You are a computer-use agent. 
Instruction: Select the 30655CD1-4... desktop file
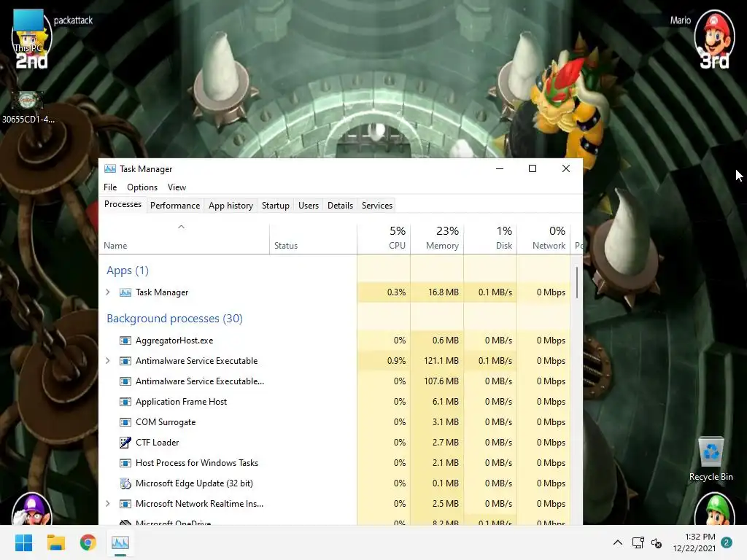pos(28,108)
